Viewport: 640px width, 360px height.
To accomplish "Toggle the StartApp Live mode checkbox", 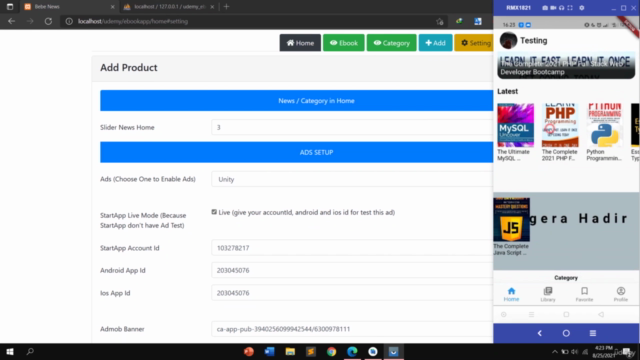I will pyautogui.click(x=214, y=212).
